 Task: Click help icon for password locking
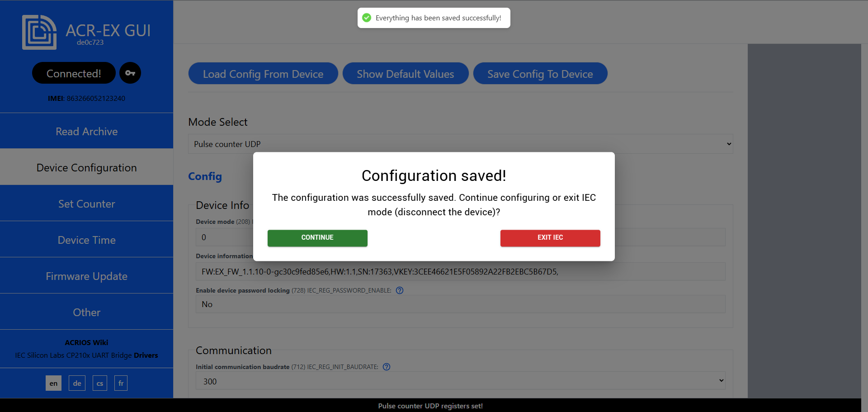(400, 290)
